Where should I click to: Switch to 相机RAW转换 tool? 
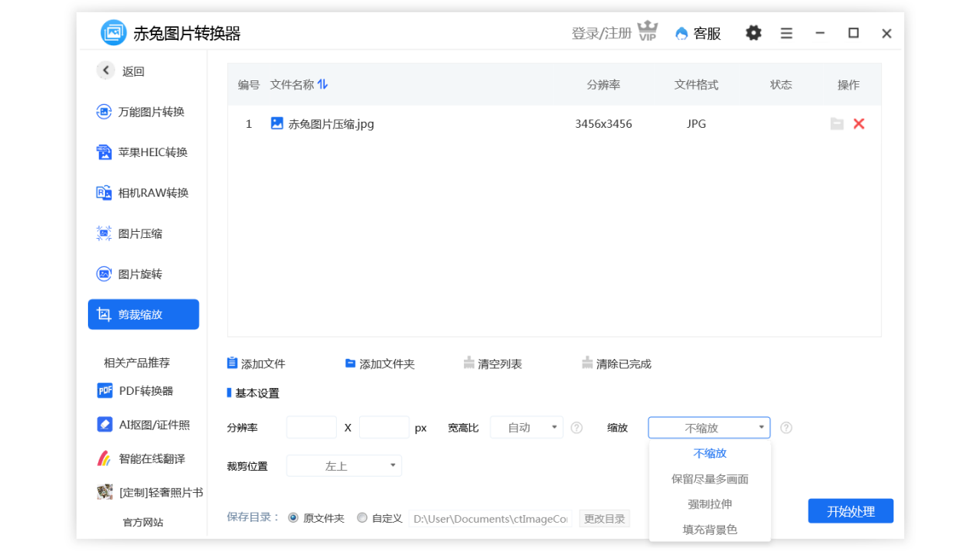(143, 192)
